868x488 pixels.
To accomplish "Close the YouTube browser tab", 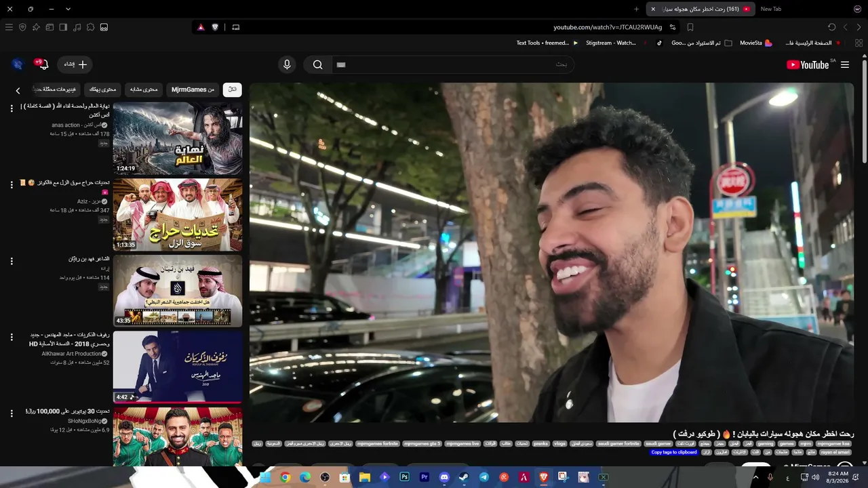I will coord(653,9).
